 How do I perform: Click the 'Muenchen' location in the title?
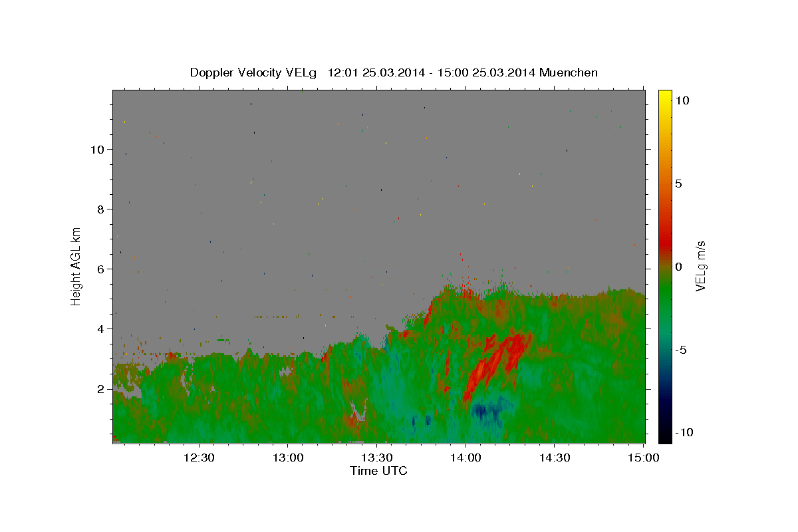[570, 72]
